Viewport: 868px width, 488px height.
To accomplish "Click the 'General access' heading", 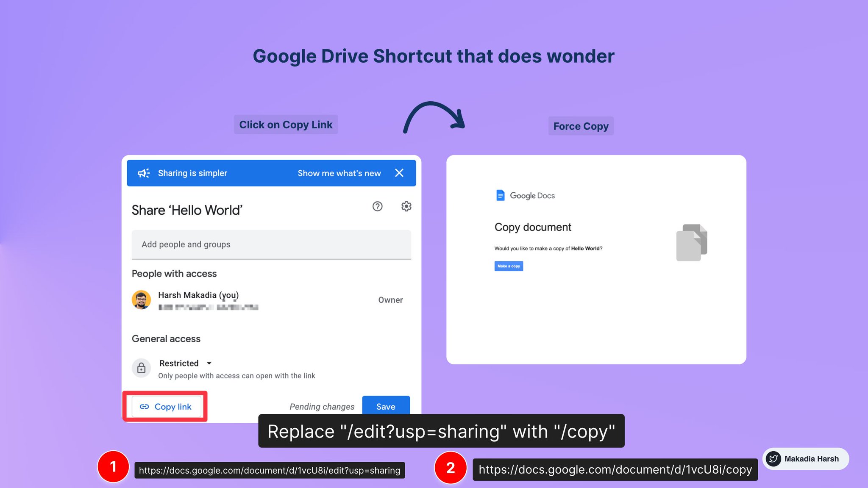I will (166, 339).
